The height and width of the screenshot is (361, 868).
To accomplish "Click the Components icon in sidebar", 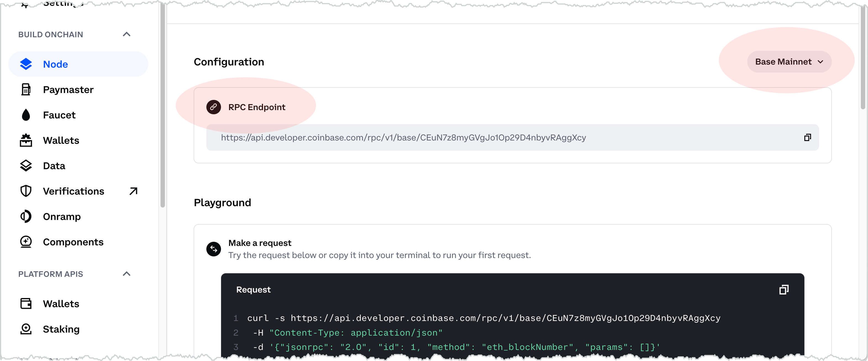I will [26, 242].
